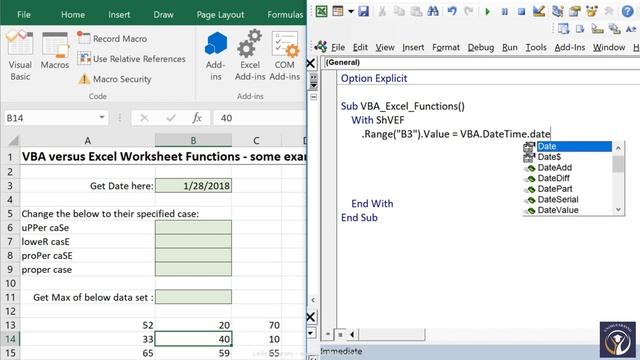640x360 pixels.
Task: Select column C header
Action: (x=256, y=141)
